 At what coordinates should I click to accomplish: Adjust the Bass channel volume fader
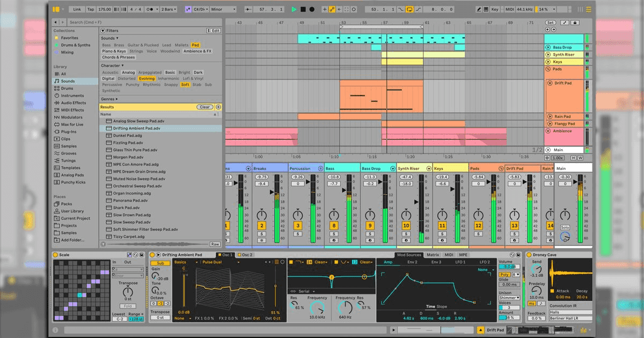343,192
